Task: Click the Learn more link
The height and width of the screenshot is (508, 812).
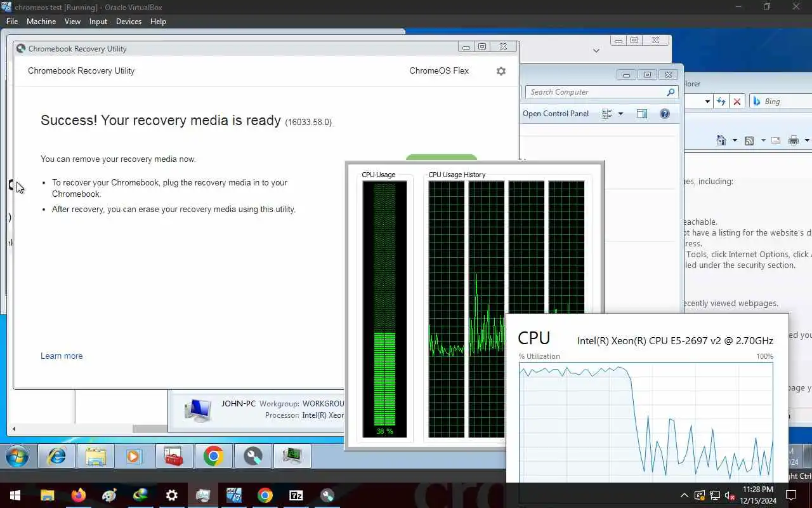Action: pos(62,356)
